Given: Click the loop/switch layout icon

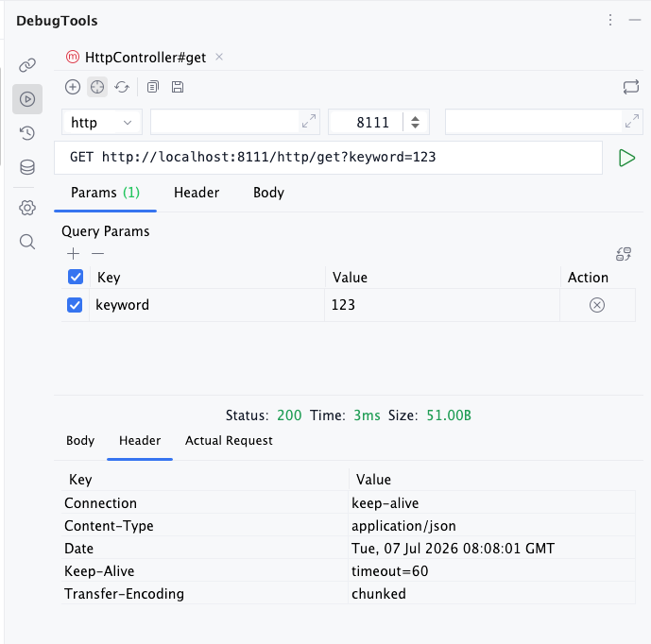Looking at the screenshot, I should click(630, 87).
